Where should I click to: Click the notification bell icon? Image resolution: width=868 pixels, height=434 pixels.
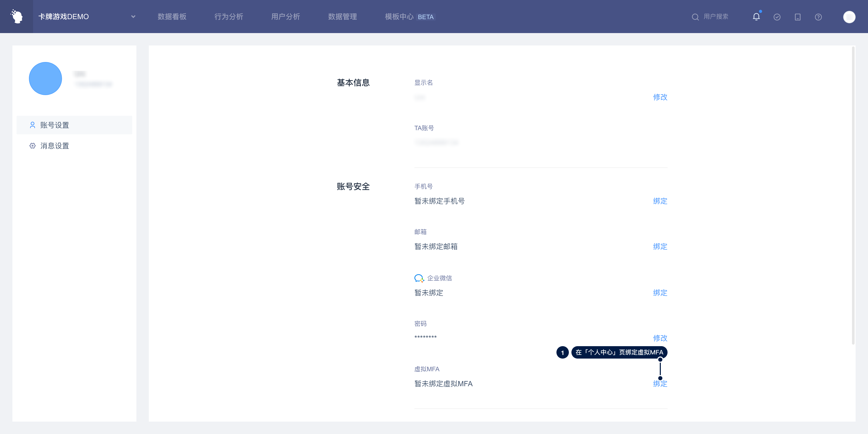(x=756, y=17)
